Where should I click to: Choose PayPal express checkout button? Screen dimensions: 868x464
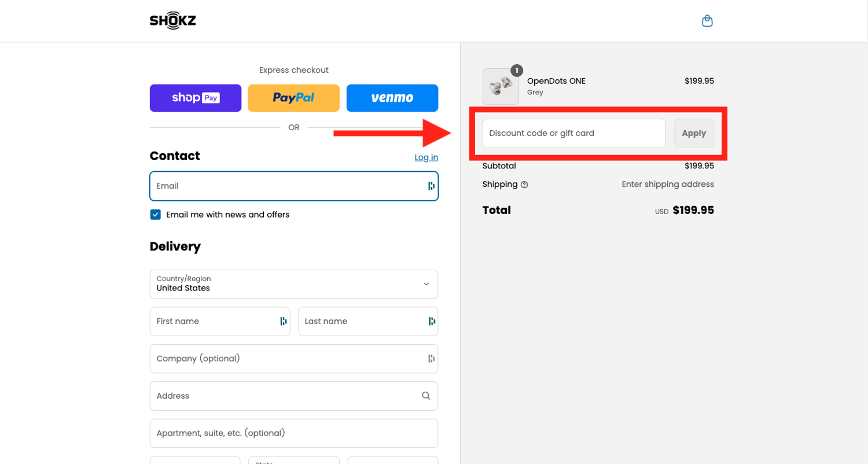tap(293, 98)
